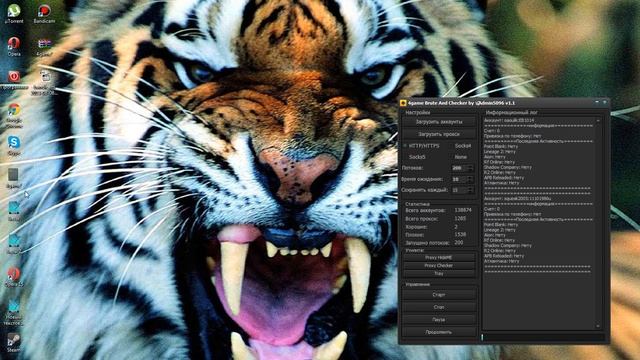Click the Загрузить прокси button
Image resolution: width=640 pixels, height=360 pixels.
[439, 134]
